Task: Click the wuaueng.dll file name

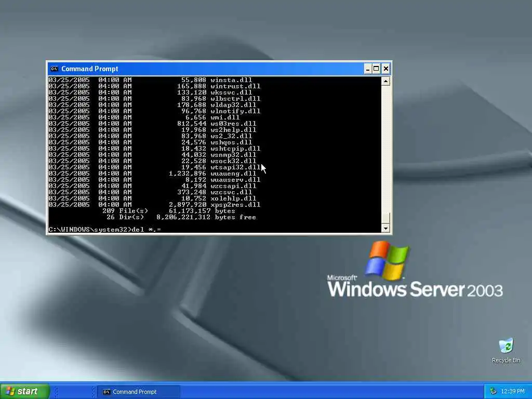Action: [x=233, y=174]
